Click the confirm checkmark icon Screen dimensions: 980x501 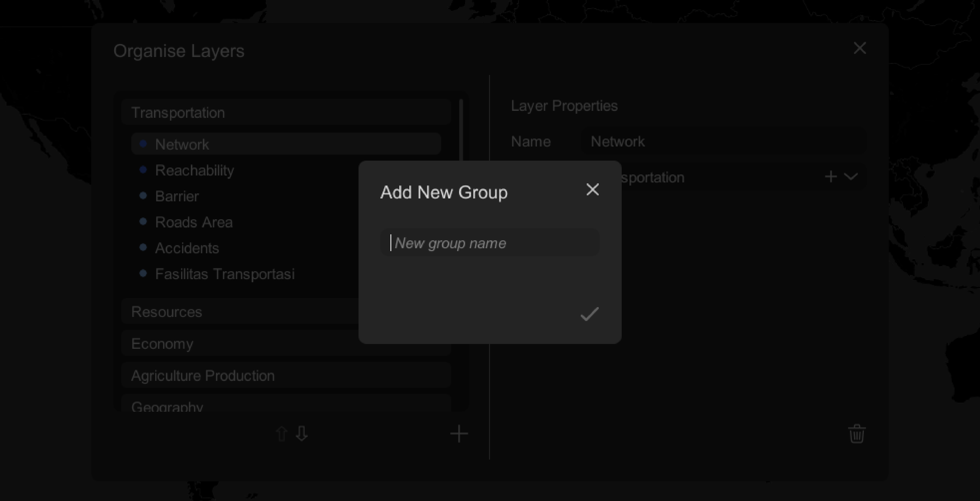[589, 314]
